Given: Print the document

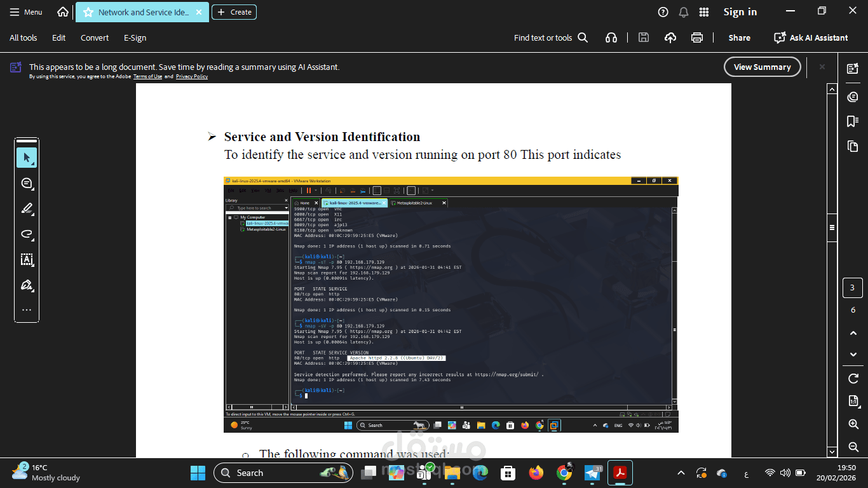Looking at the screenshot, I should click(697, 37).
